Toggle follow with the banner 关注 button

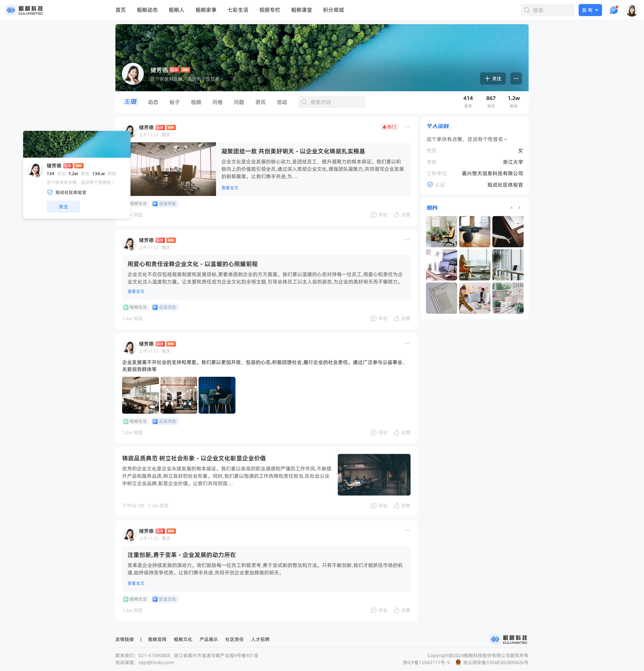[x=492, y=78]
